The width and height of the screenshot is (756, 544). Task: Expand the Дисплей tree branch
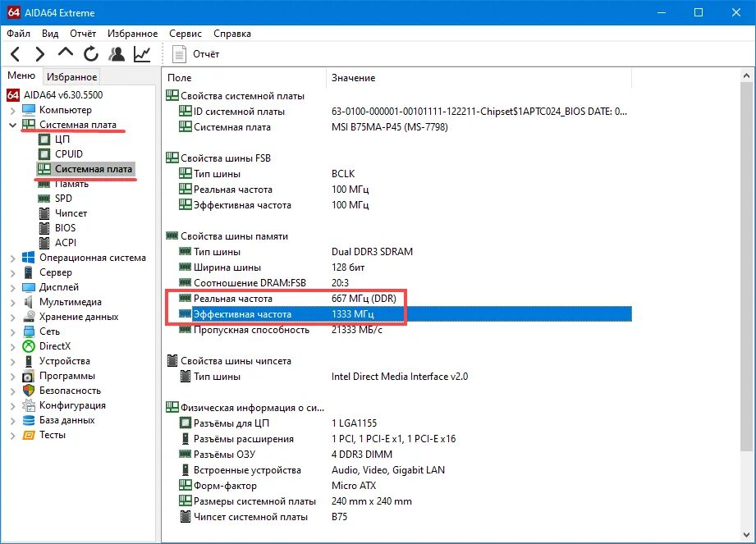[13, 288]
